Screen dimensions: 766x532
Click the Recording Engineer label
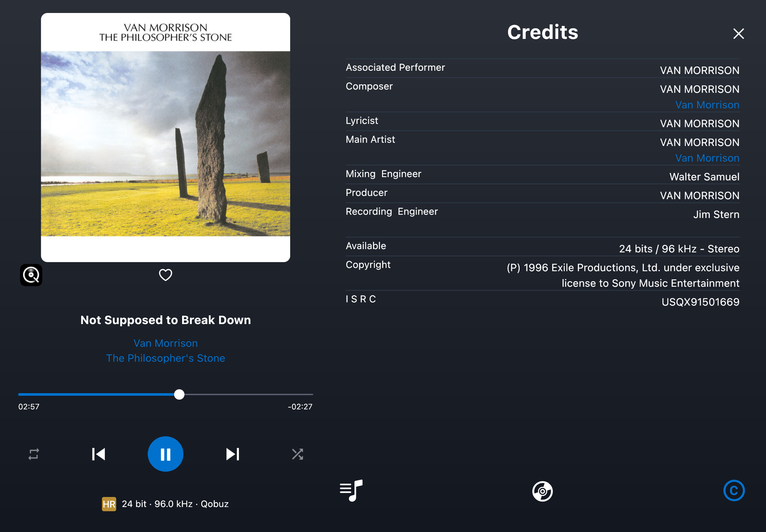(x=391, y=211)
